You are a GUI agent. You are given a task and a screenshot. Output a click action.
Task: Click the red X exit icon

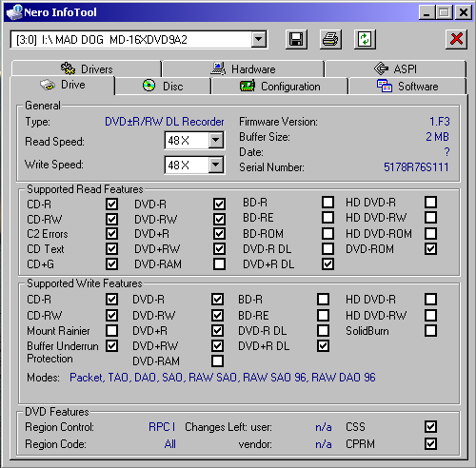[456, 40]
